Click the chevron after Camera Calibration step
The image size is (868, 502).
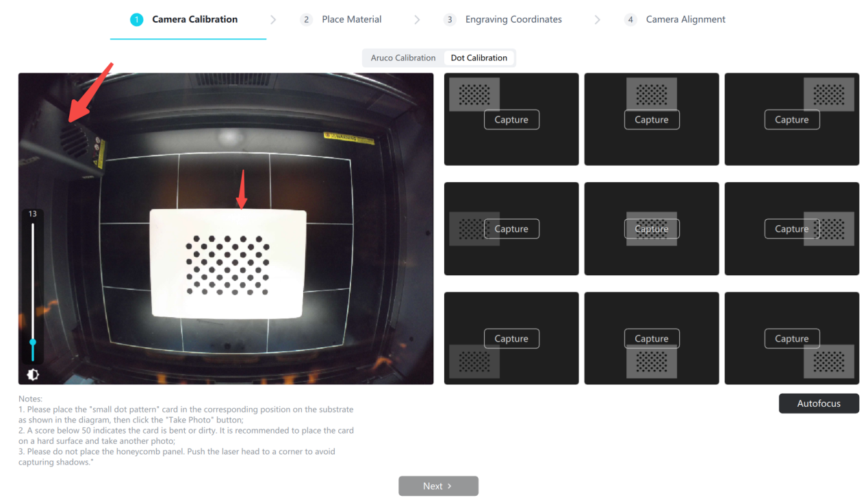click(x=273, y=20)
